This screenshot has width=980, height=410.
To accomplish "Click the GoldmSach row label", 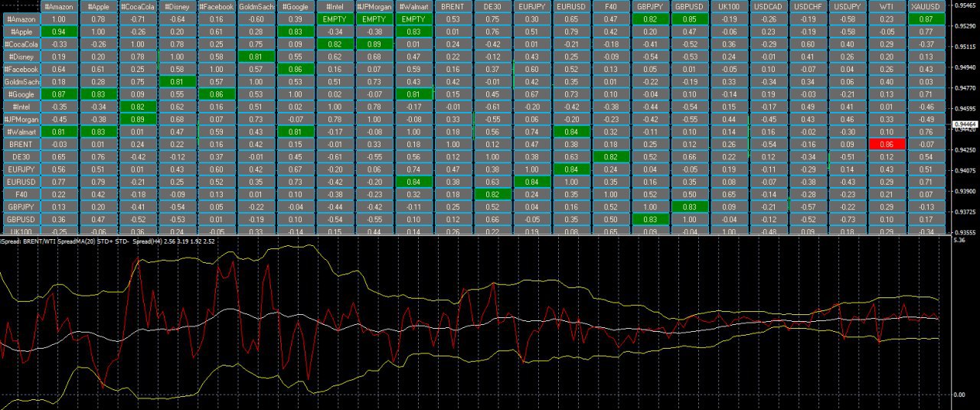I will click(x=21, y=81).
